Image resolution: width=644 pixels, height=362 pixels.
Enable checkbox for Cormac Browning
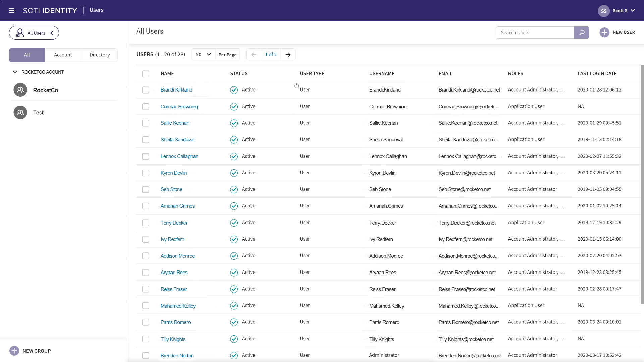(x=146, y=106)
